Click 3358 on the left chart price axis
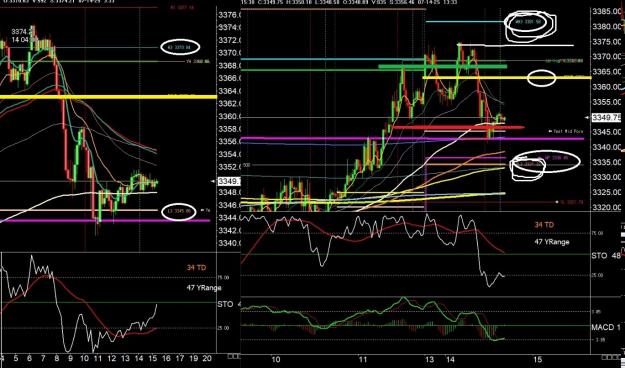Viewport: 625px width, 368px height. (230, 129)
